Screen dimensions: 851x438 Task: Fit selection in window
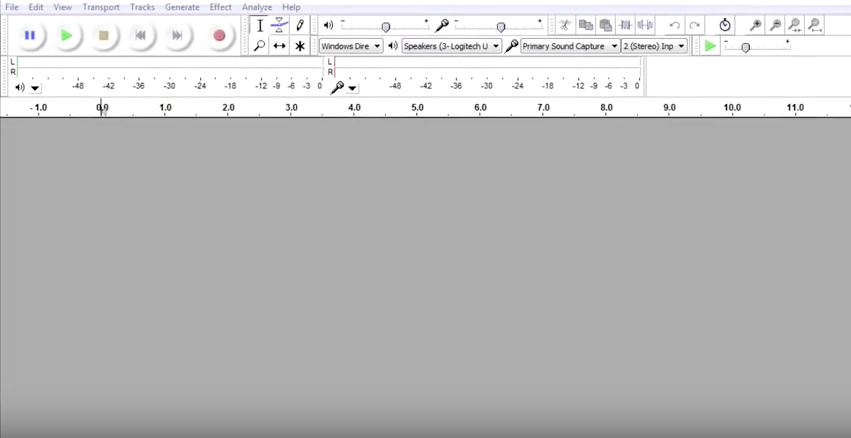point(795,25)
